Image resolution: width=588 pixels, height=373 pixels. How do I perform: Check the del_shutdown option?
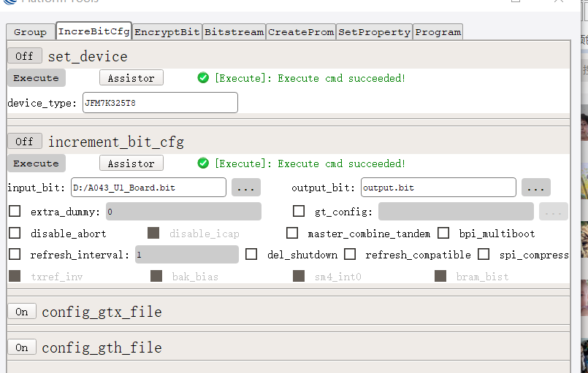[x=251, y=254]
